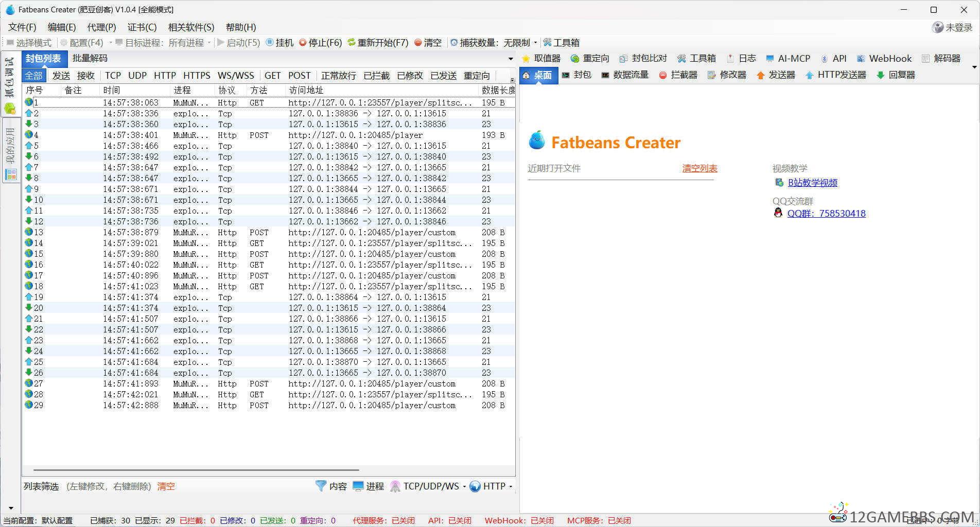Open the 拦截器 interceptor tab
This screenshot has height=527, width=980.
[678, 75]
